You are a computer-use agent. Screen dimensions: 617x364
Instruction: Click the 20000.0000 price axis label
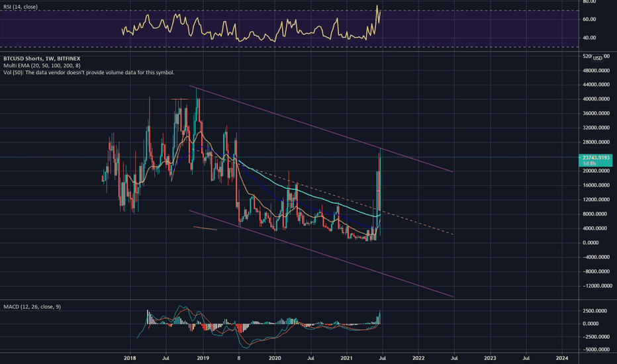pos(596,171)
